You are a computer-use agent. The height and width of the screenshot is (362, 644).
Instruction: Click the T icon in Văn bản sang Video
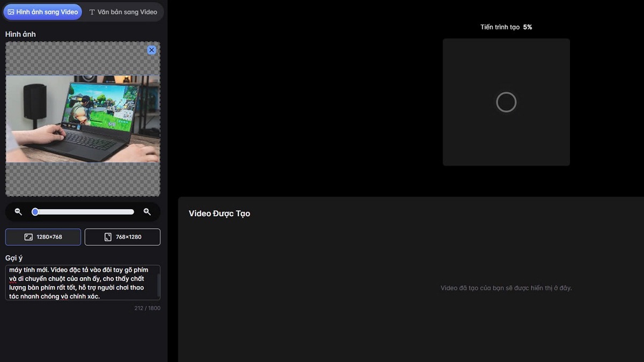[92, 12]
